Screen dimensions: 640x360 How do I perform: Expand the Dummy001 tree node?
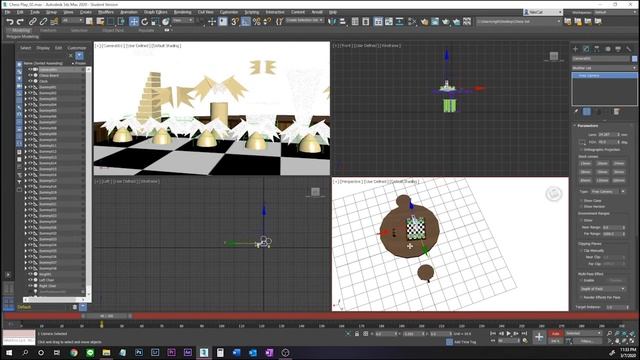pyautogui.click(x=26, y=87)
